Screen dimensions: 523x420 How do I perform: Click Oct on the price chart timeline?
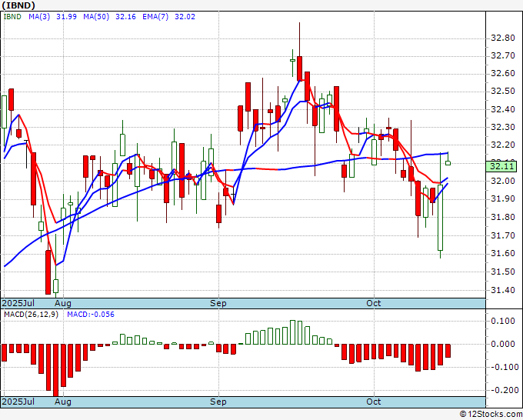[373, 303]
